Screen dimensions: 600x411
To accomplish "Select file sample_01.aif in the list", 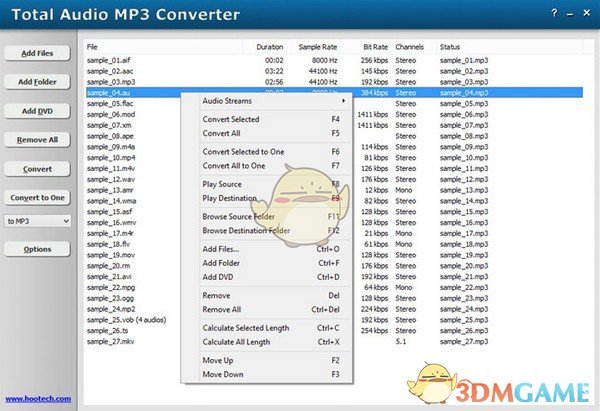I will pos(109,60).
